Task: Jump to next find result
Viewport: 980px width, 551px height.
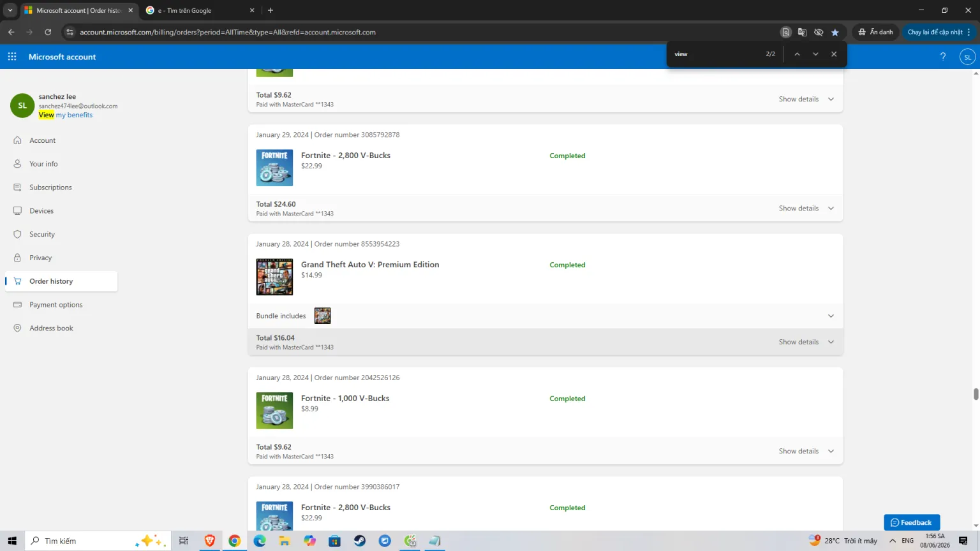Action: click(815, 54)
